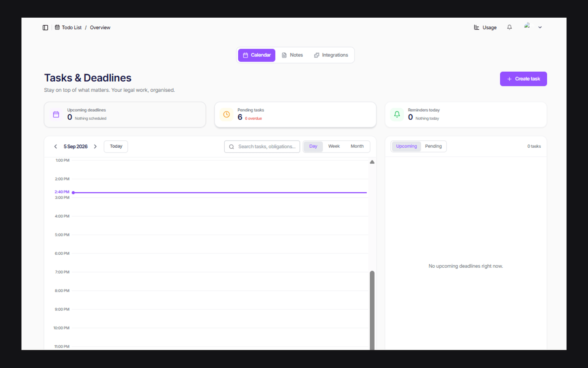Viewport: 588px width, 368px height.
Task: Click Overview breadcrumb
Action: [100, 27]
